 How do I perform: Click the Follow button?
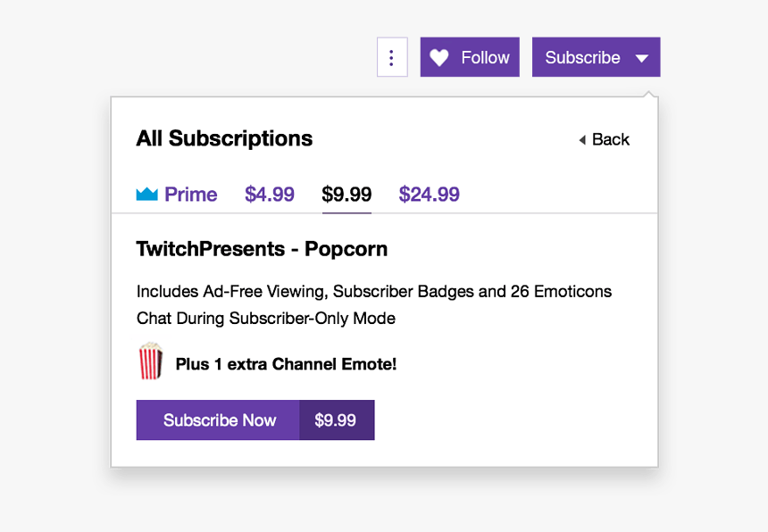[x=469, y=56]
